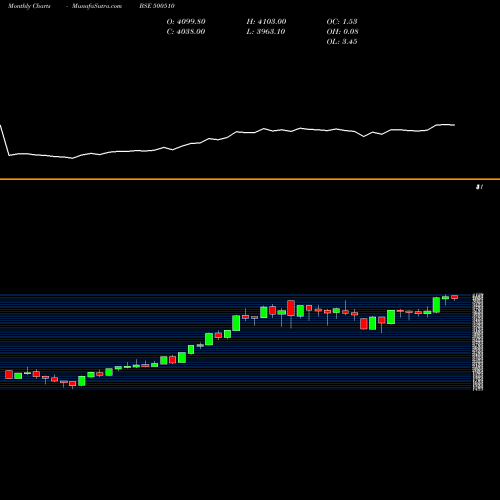This screenshot has height=500, width=500.
Task: Click the price axis labels column
Action: [478, 342]
